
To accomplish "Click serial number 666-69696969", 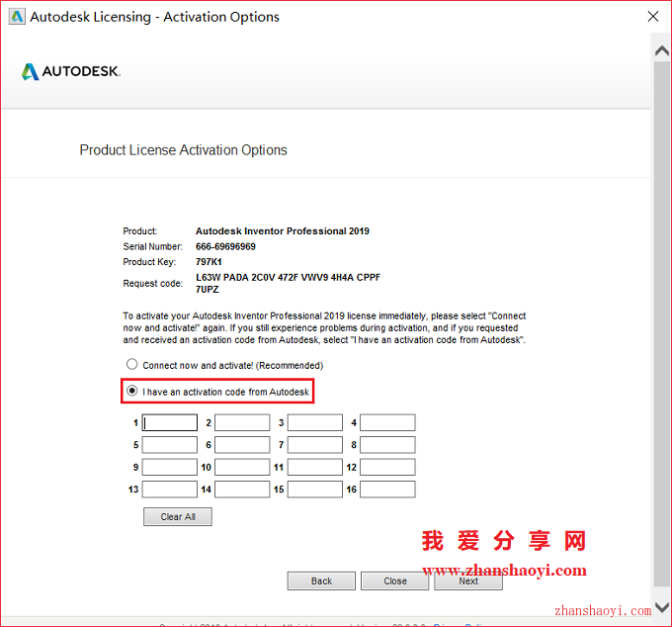I will point(225,246).
